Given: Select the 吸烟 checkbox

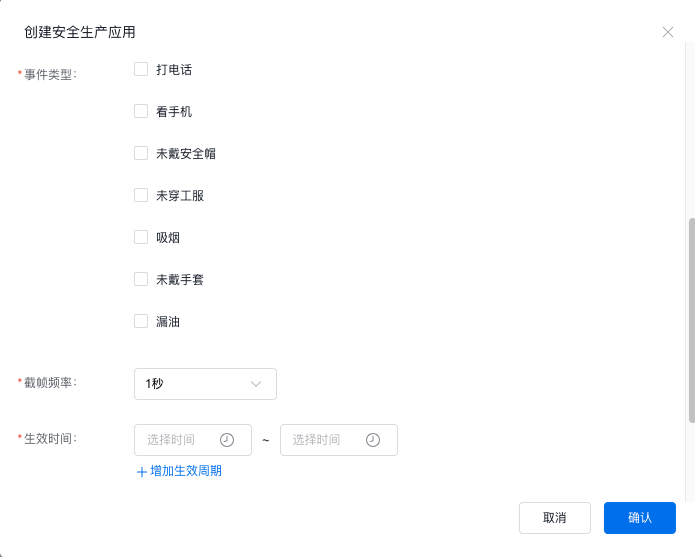Looking at the screenshot, I should pyautogui.click(x=141, y=237).
